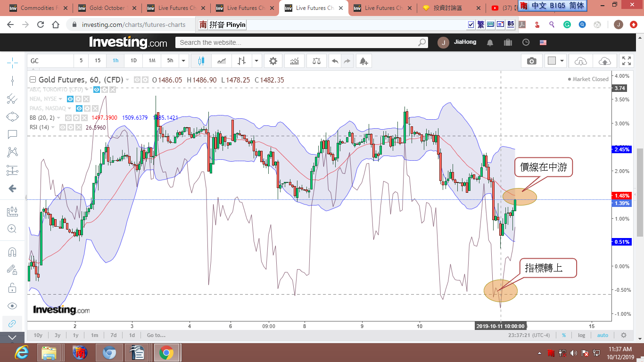Screen dimensions: 644x362
Task: Hide the NEM, NYSE series with eye icon
Action: point(70,99)
